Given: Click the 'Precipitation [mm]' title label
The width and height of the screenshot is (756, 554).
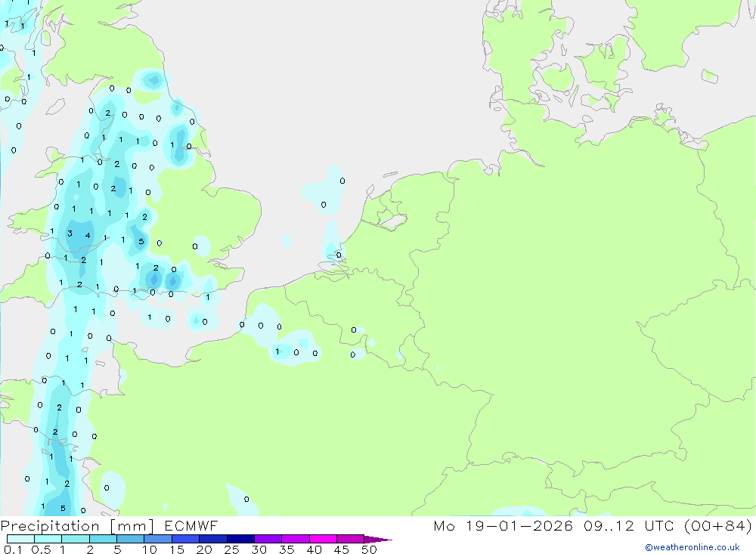Looking at the screenshot, I should click(x=77, y=526).
